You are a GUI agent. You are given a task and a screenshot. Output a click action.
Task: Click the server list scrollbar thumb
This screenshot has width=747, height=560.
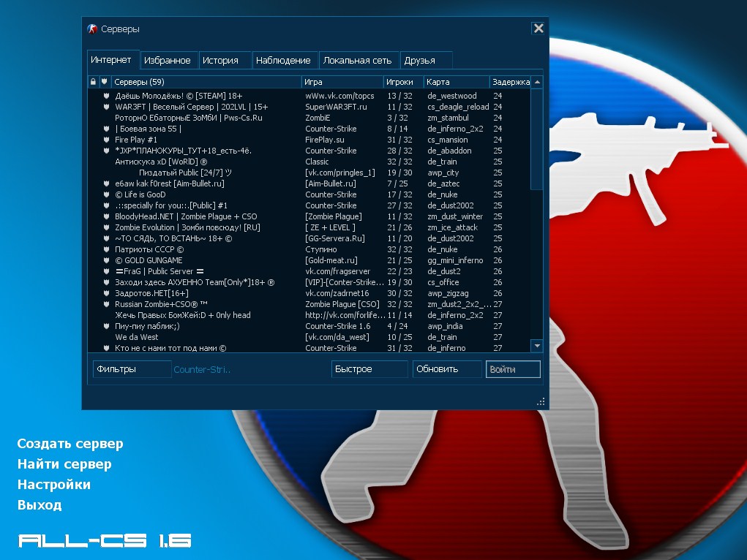coord(537,139)
